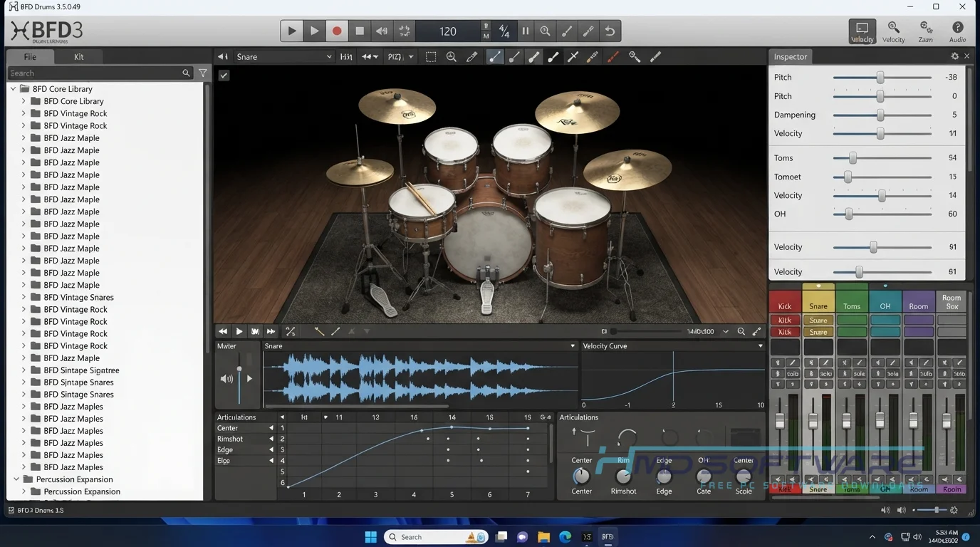Select the marquee selection tool
The image size is (980, 547).
point(431,57)
